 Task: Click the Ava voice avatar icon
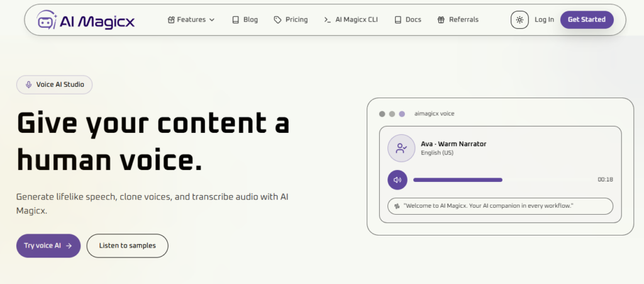[x=401, y=149]
